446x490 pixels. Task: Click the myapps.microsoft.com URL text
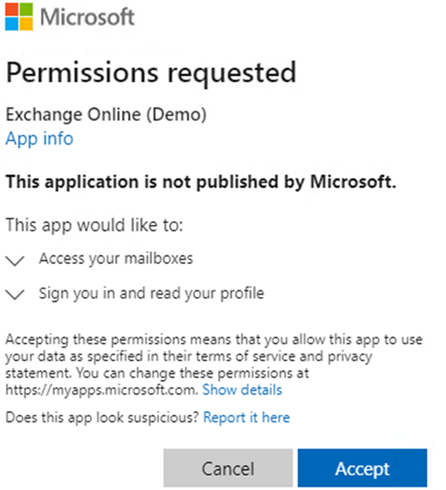click(102, 390)
